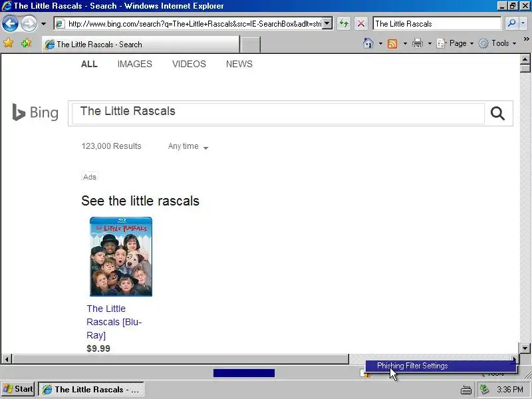This screenshot has height=399, width=532.
Task: Expand the Feeds dropdown arrow
Action: click(x=405, y=43)
